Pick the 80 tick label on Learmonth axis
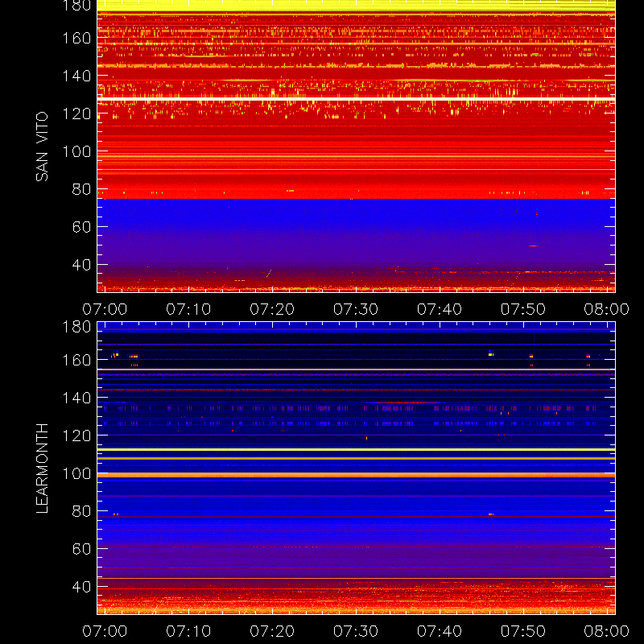 pyautogui.click(x=81, y=511)
